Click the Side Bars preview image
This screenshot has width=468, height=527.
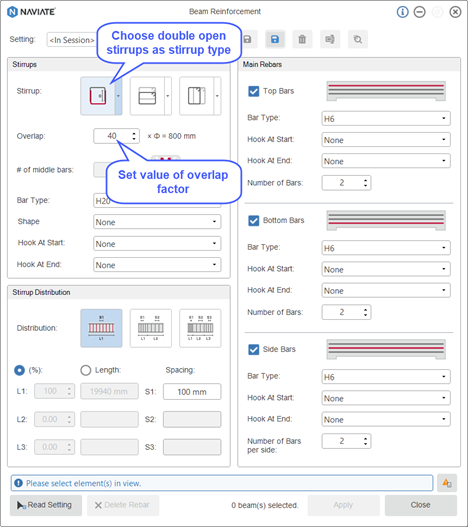point(386,350)
